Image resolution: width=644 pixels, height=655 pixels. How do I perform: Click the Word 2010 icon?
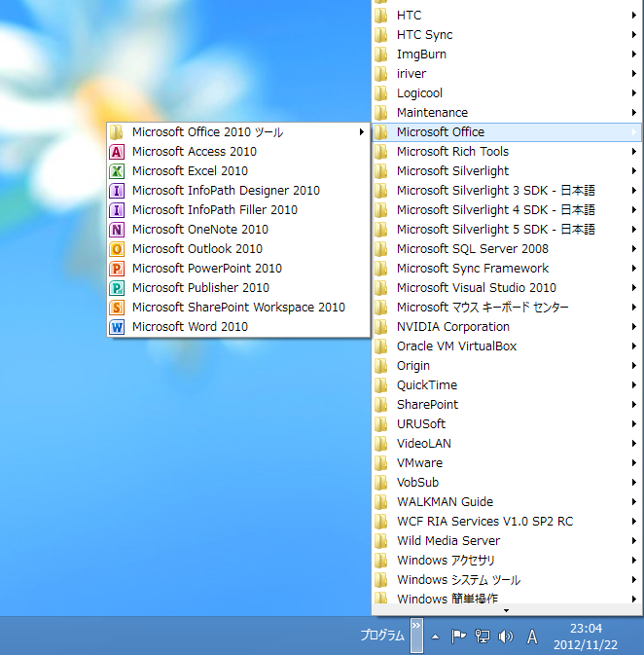click(117, 327)
